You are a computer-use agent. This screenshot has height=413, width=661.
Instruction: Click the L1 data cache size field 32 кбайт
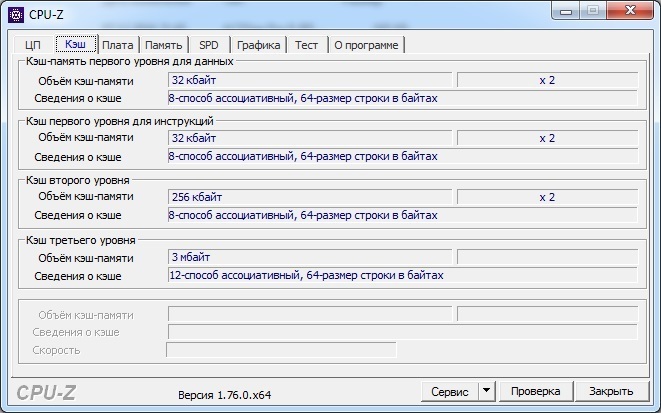[310, 80]
